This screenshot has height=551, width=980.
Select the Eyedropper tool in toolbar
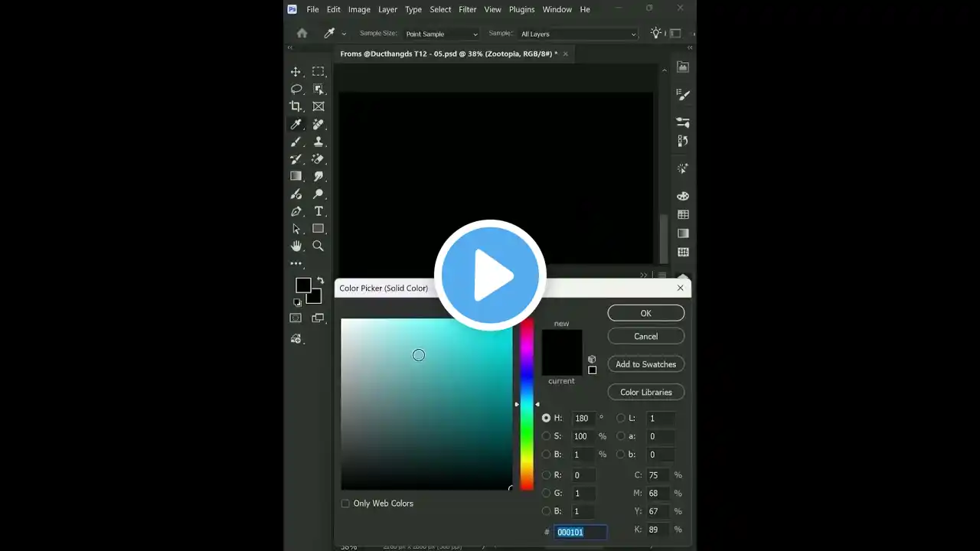(x=296, y=124)
